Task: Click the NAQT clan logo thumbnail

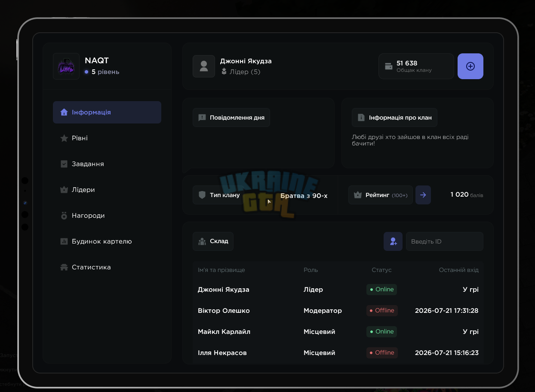Action: [x=66, y=66]
